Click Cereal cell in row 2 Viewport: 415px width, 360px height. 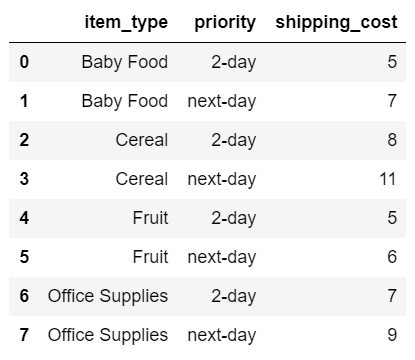pos(142,140)
